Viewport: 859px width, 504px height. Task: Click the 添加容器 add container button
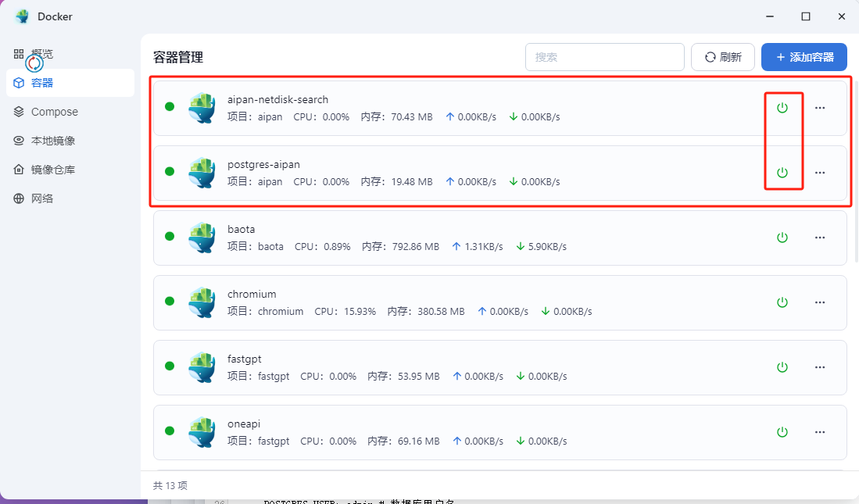pyautogui.click(x=804, y=57)
